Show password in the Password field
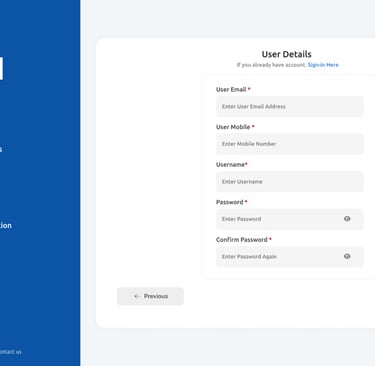375x366 pixels. pyautogui.click(x=347, y=219)
